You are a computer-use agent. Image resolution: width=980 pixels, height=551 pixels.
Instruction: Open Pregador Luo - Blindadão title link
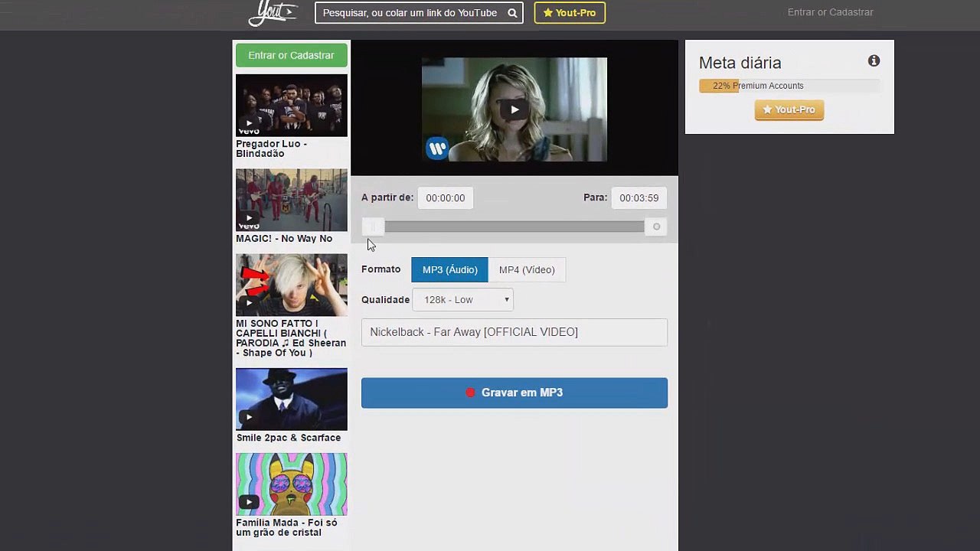point(272,148)
